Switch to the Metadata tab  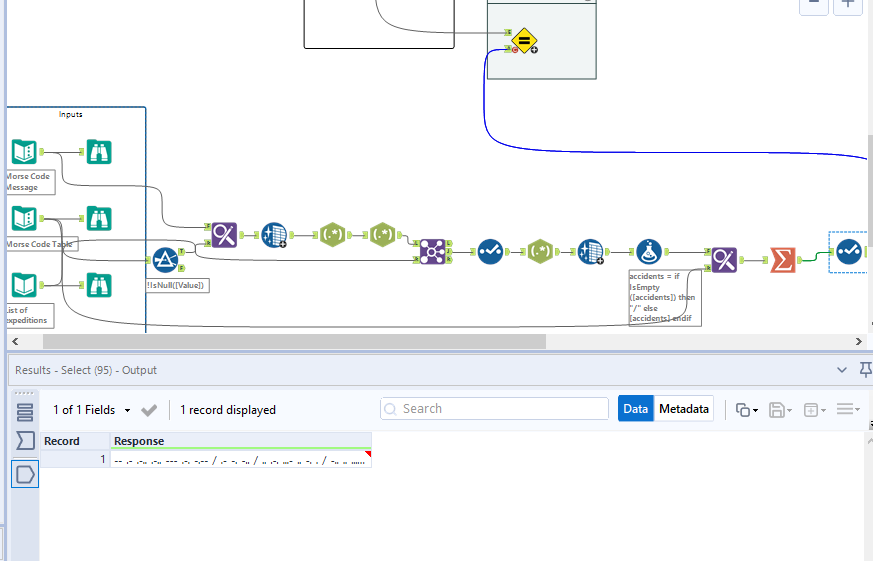tap(684, 409)
